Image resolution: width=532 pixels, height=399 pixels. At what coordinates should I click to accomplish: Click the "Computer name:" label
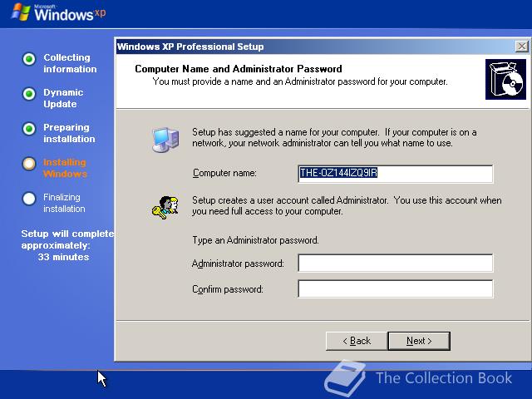[x=224, y=173]
